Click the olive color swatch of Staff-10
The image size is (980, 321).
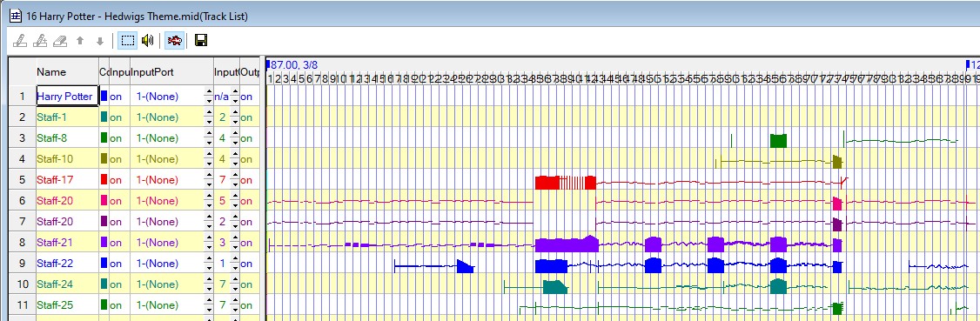pyautogui.click(x=104, y=158)
